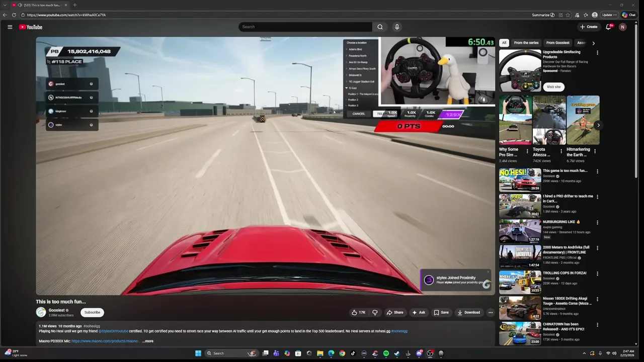Open Google Chrome from the taskbar

pos(342,353)
